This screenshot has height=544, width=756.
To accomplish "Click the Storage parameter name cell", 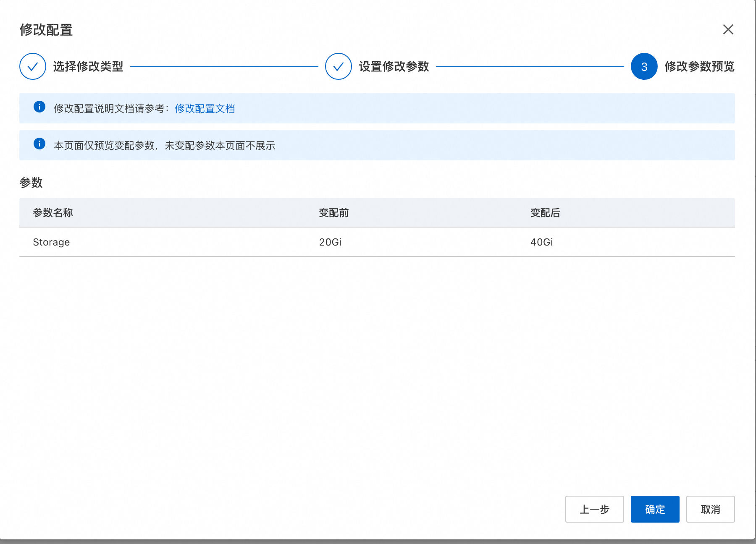I will click(51, 242).
